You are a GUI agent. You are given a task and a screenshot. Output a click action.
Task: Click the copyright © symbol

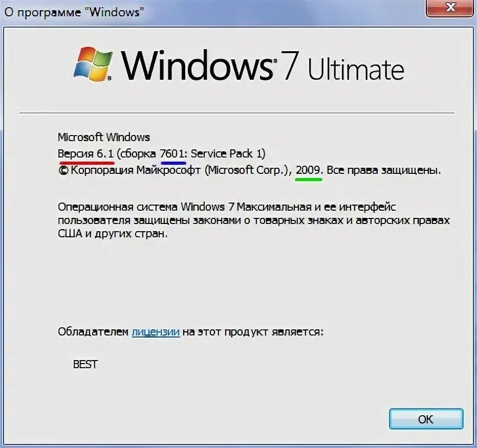[63, 170]
